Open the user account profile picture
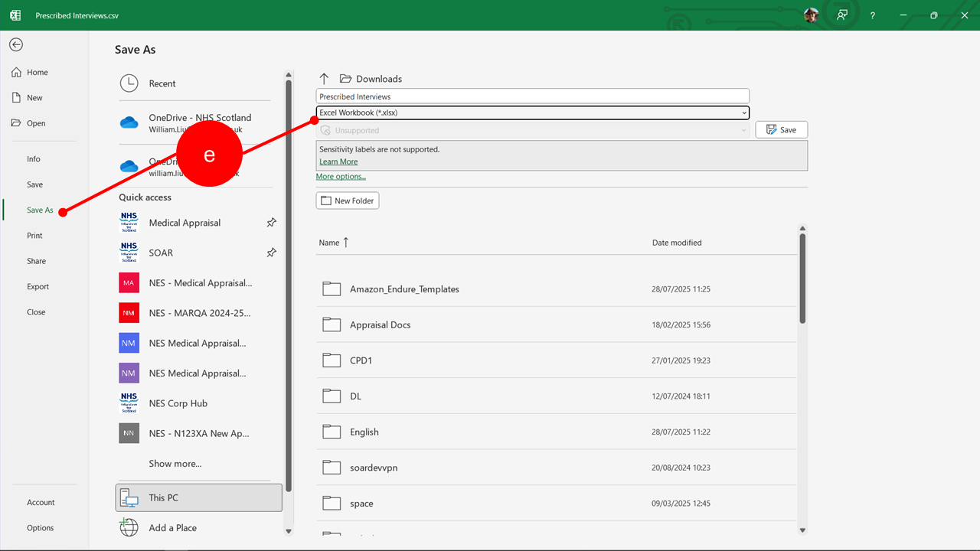 click(811, 15)
